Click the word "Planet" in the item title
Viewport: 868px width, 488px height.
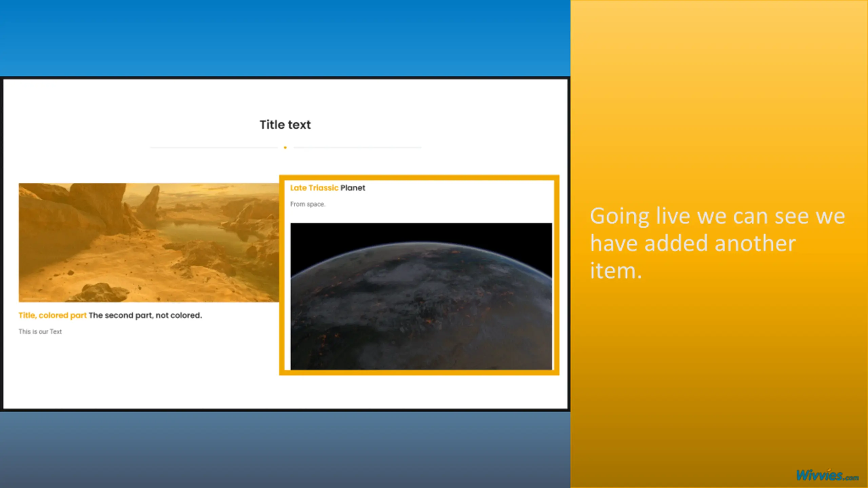click(353, 188)
